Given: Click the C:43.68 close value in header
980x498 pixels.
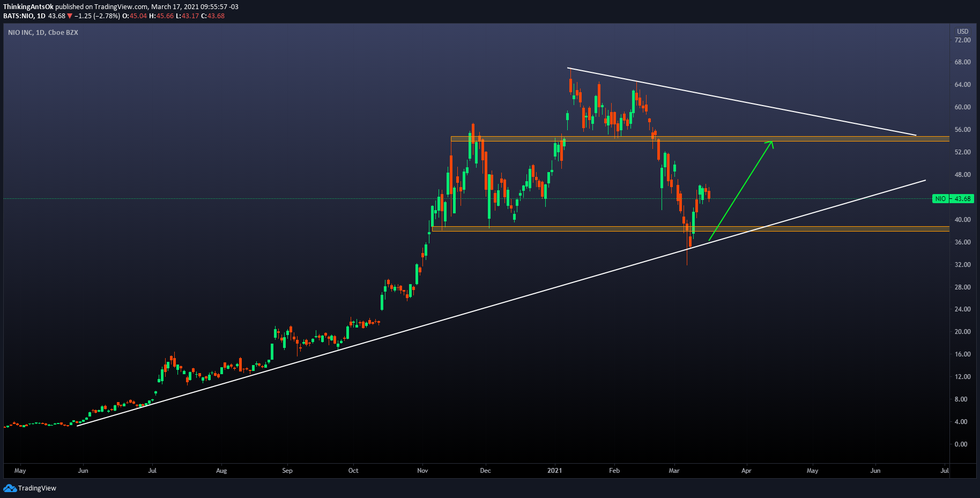Looking at the screenshot, I should [213, 16].
